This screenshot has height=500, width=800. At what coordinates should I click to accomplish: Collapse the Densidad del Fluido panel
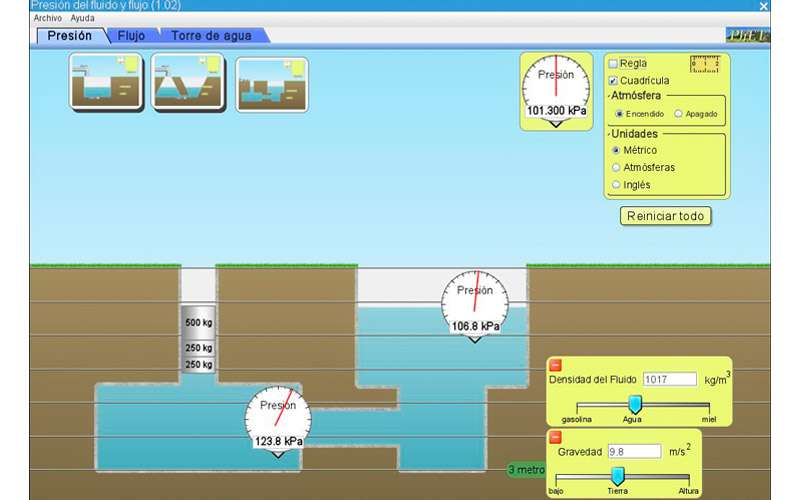(556, 365)
